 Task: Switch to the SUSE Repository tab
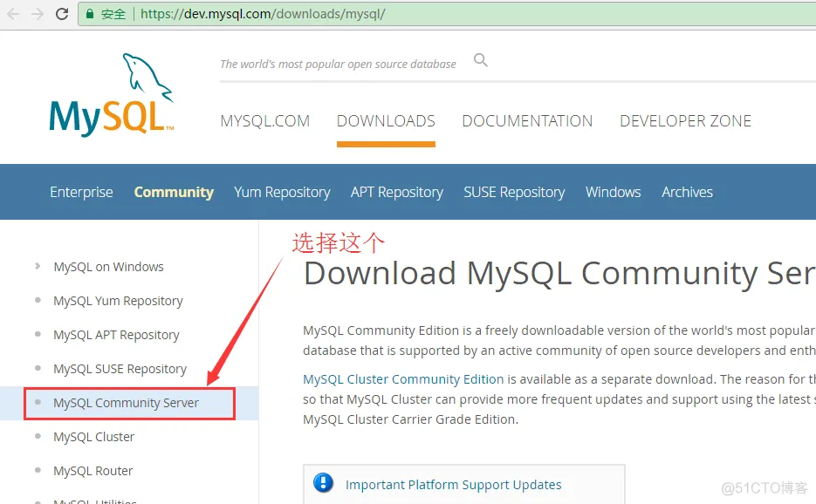coord(514,192)
